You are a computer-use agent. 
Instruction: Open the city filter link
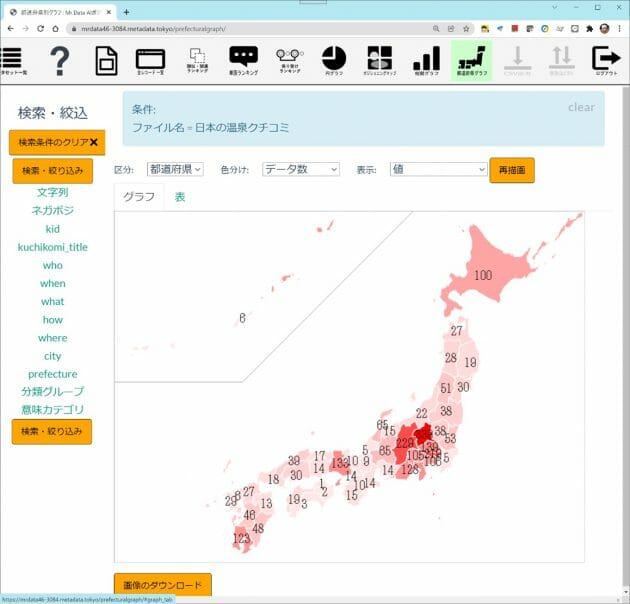(x=53, y=356)
